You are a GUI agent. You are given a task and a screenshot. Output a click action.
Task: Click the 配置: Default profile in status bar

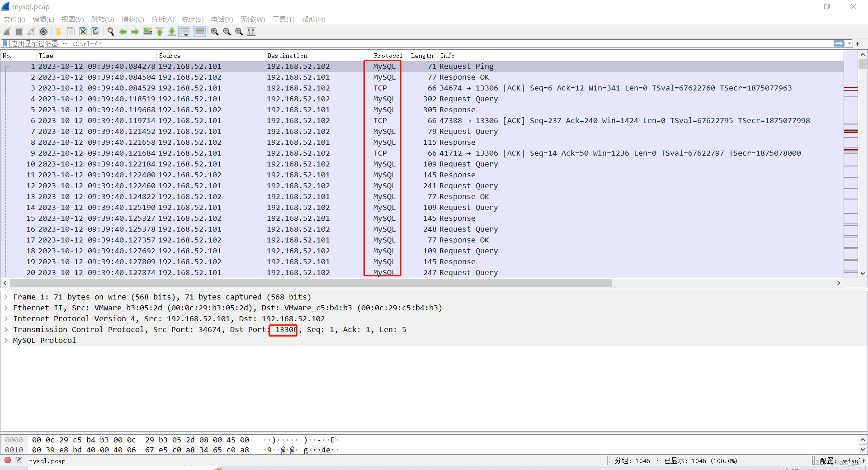(842, 461)
